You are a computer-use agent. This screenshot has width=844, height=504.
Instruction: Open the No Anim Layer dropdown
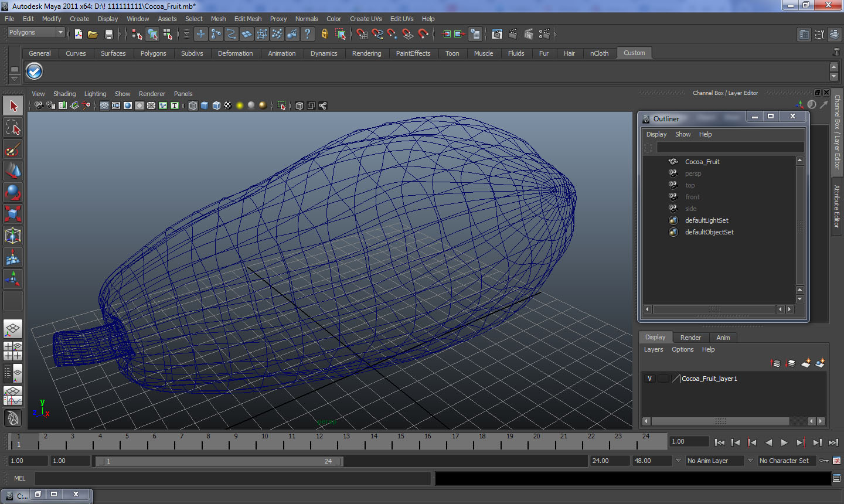click(714, 461)
